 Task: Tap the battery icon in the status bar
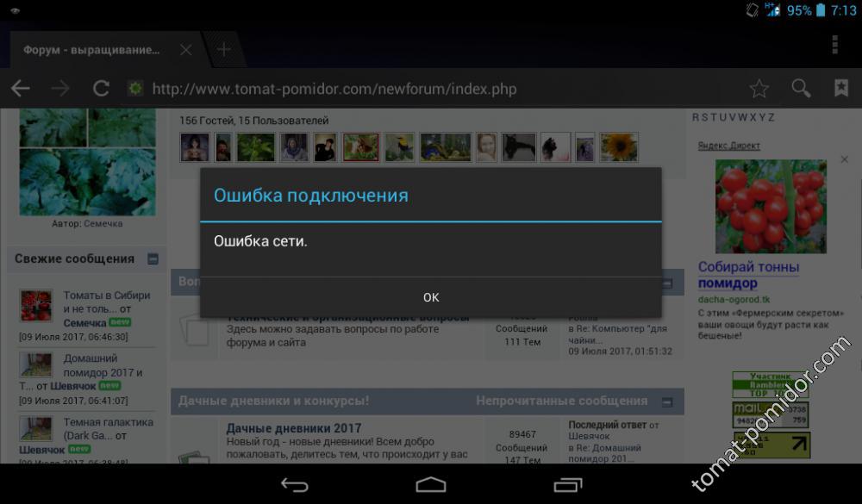821,9
